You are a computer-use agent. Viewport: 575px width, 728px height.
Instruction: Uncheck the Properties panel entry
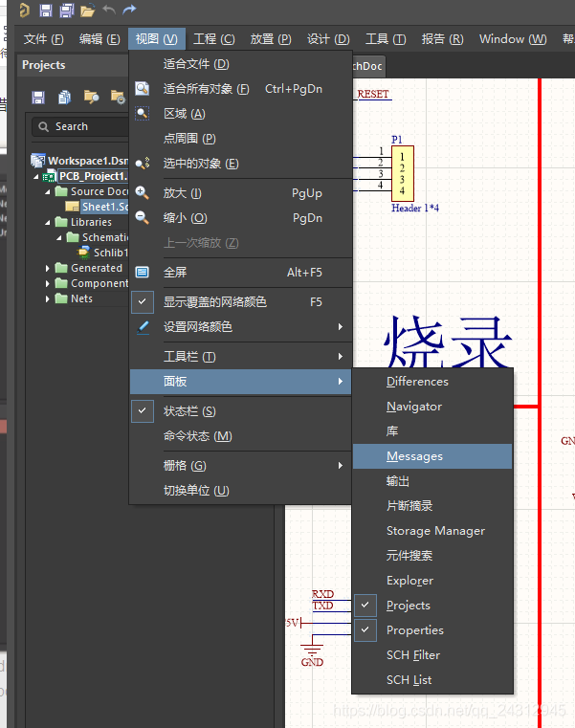(365, 630)
